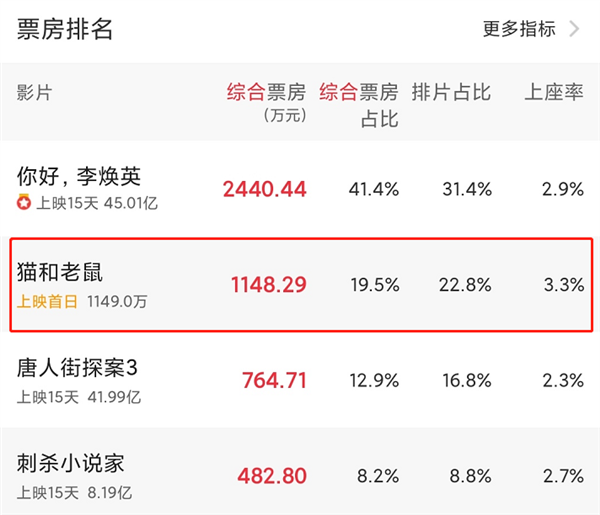Open the 猫和老鼠 movie title

click(60, 272)
